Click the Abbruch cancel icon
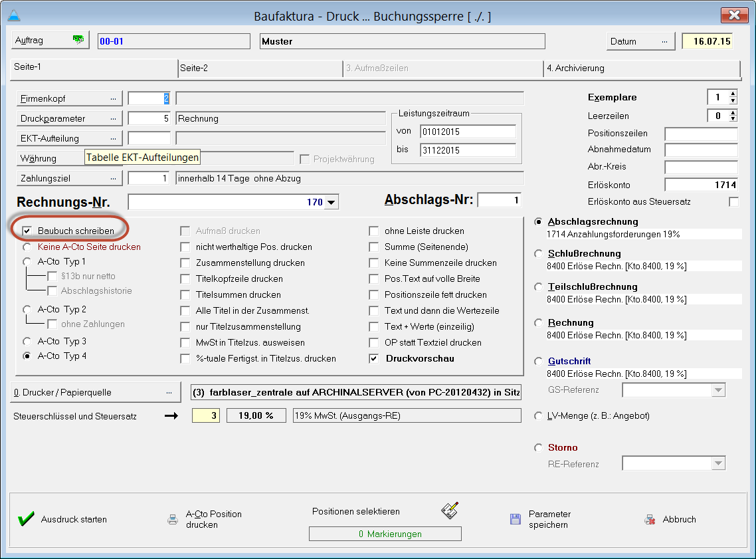Screen dimensions: 756x559 coord(650,520)
